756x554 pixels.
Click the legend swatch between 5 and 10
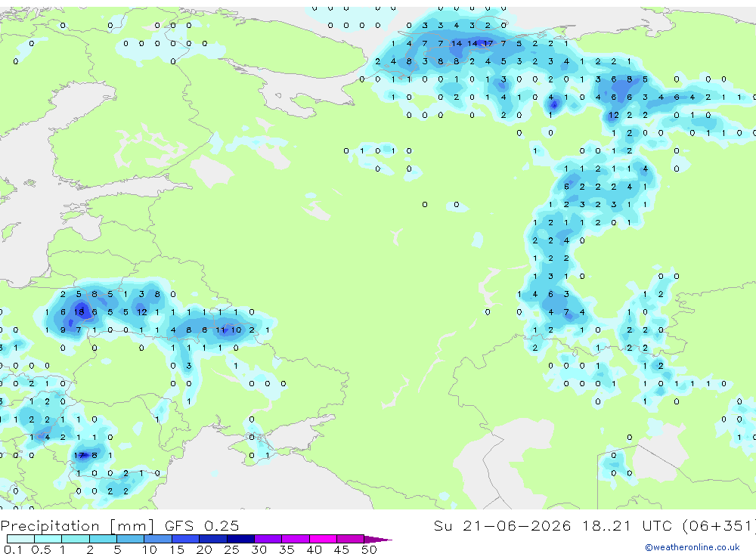[x=131, y=539]
